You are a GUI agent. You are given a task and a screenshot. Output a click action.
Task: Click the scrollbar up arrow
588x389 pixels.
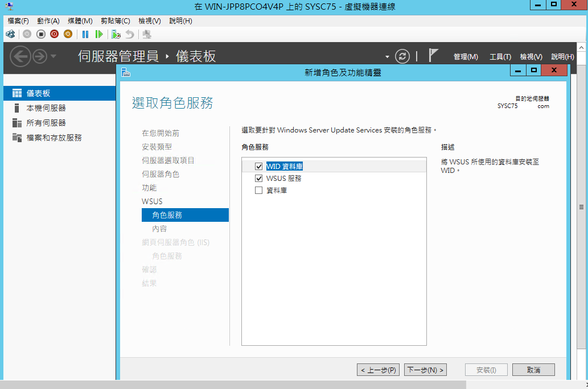click(581, 48)
